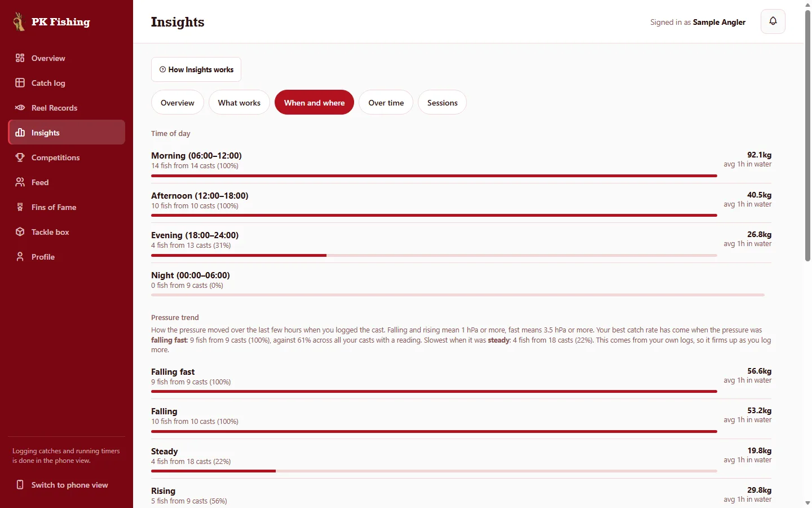Click the Night empty catch rate bar
Viewport: 812px width, 508px height.
point(458,295)
